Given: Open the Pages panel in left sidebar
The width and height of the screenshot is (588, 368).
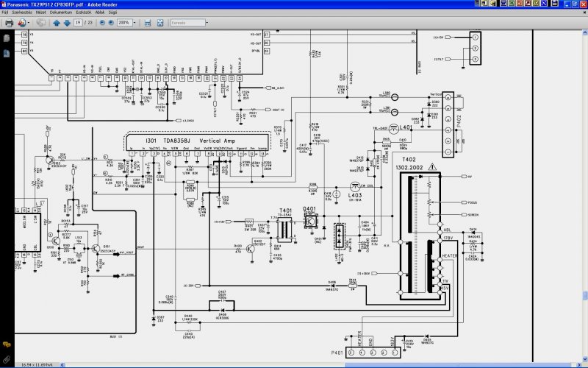Looking at the screenshot, I should [7, 38].
